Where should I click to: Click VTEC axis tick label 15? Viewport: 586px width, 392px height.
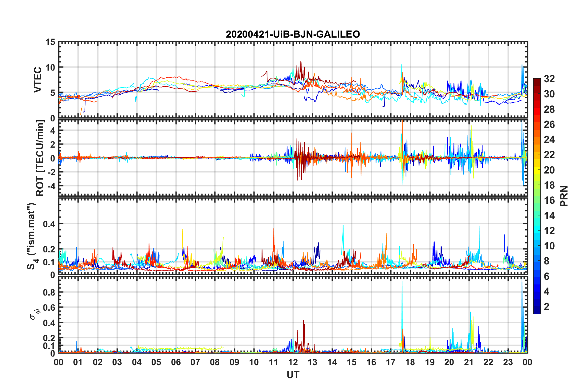50,42
